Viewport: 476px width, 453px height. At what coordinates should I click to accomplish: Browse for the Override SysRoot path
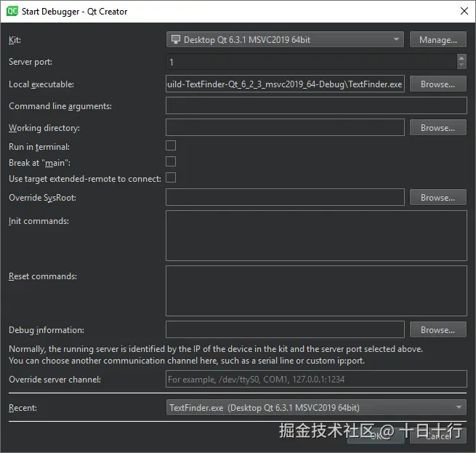(437, 198)
